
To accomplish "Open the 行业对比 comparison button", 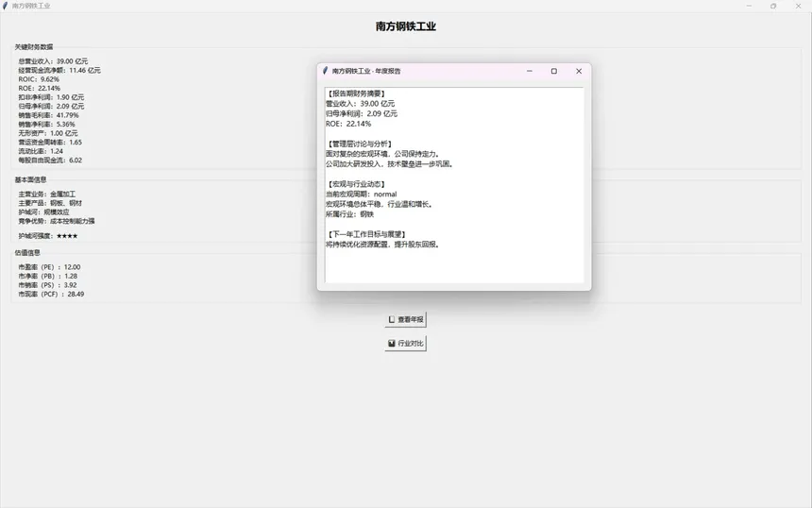I will tap(405, 344).
